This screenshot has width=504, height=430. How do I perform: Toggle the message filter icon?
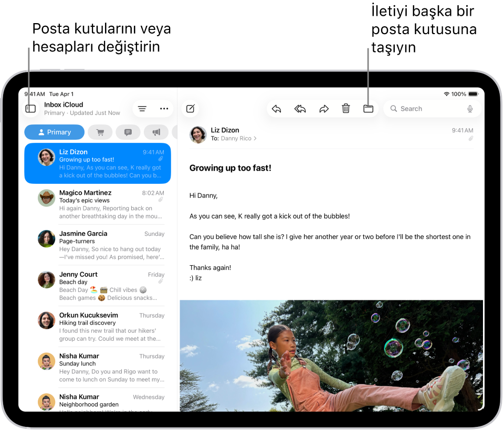pos(142,109)
